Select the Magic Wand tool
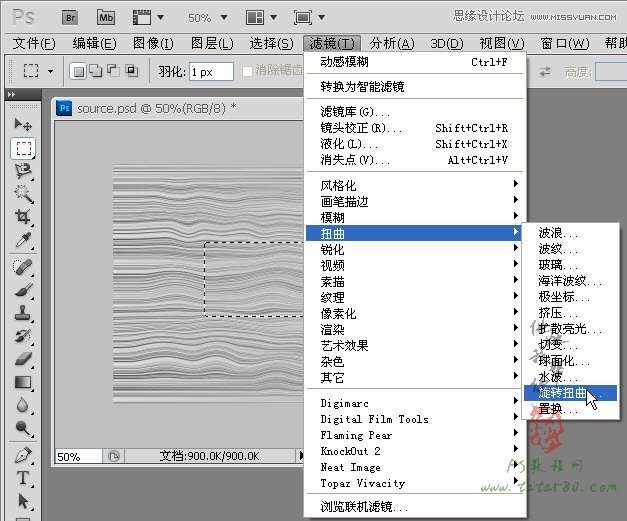 23,194
